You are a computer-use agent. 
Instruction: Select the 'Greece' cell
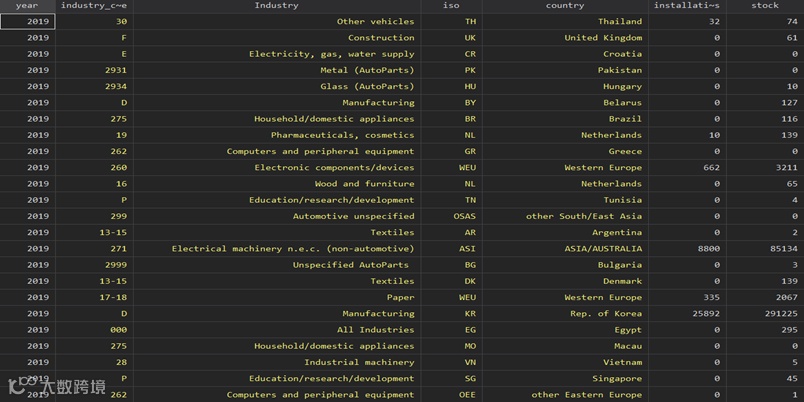click(x=565, y=151)
